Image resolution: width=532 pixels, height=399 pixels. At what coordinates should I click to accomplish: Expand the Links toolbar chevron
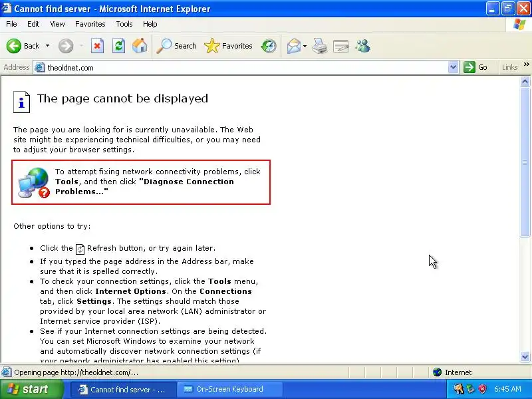click(x=526, y=65)
